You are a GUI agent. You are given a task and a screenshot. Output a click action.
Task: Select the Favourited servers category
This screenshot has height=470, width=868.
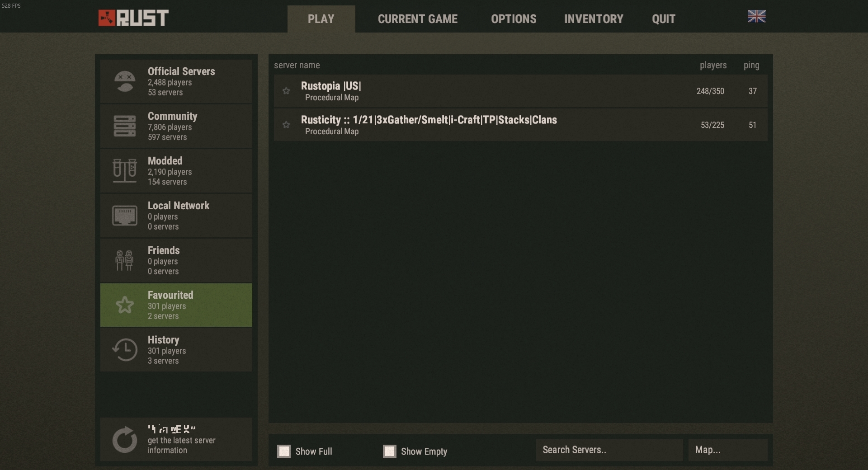(176, 305)
